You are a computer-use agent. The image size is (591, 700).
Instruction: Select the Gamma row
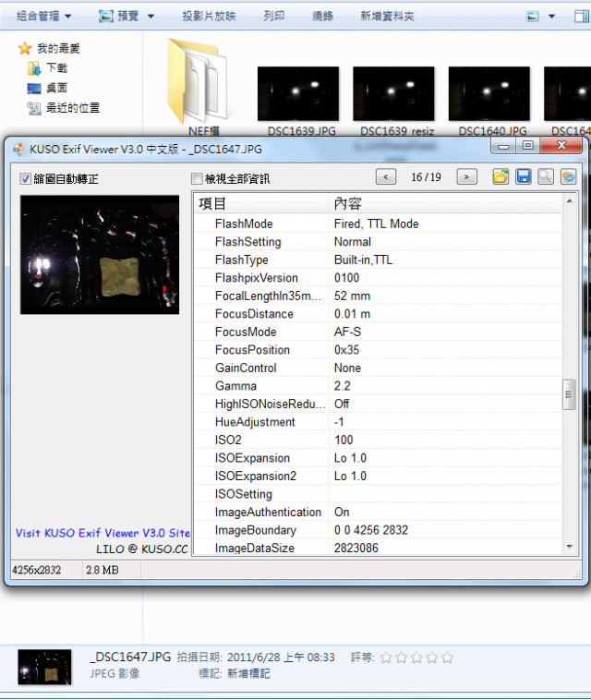[x=378, y=386]
